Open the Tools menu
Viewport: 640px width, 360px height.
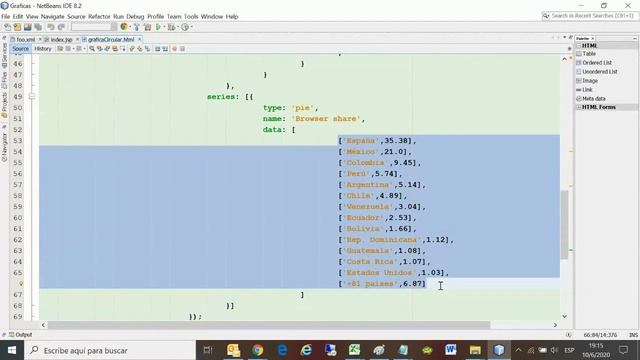(191, 17)
